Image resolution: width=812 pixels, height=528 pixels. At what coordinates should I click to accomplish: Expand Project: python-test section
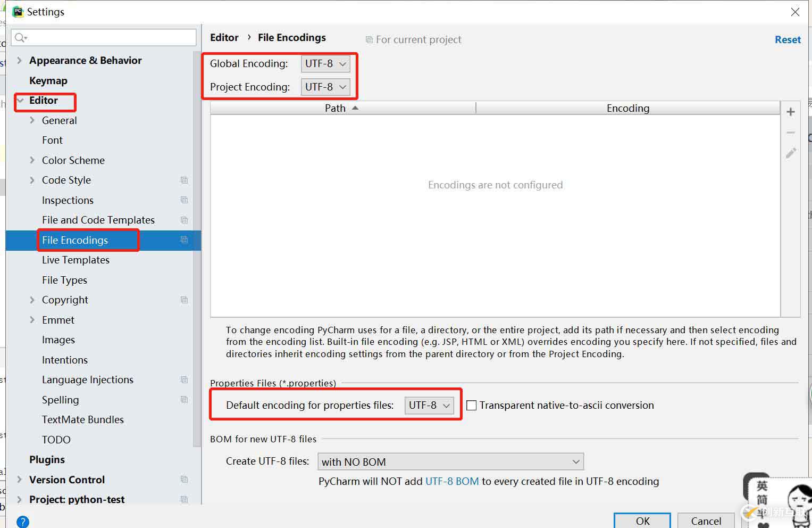coord(20,499)
